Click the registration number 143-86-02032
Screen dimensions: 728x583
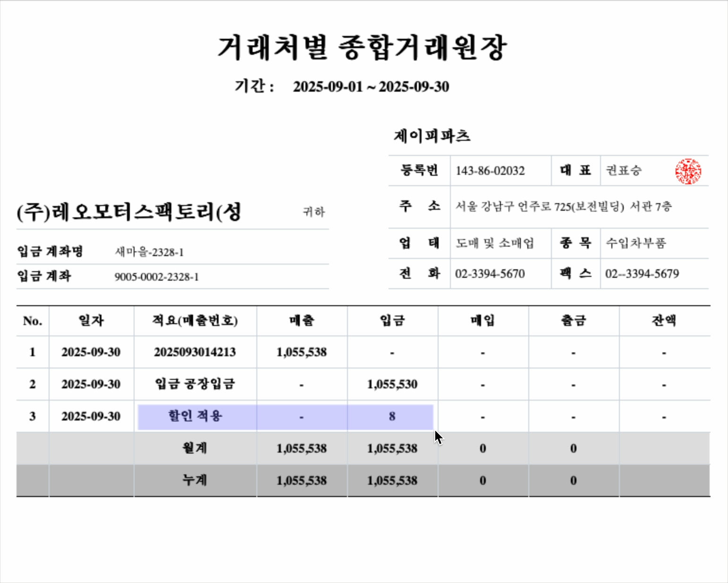pos(490,171)
